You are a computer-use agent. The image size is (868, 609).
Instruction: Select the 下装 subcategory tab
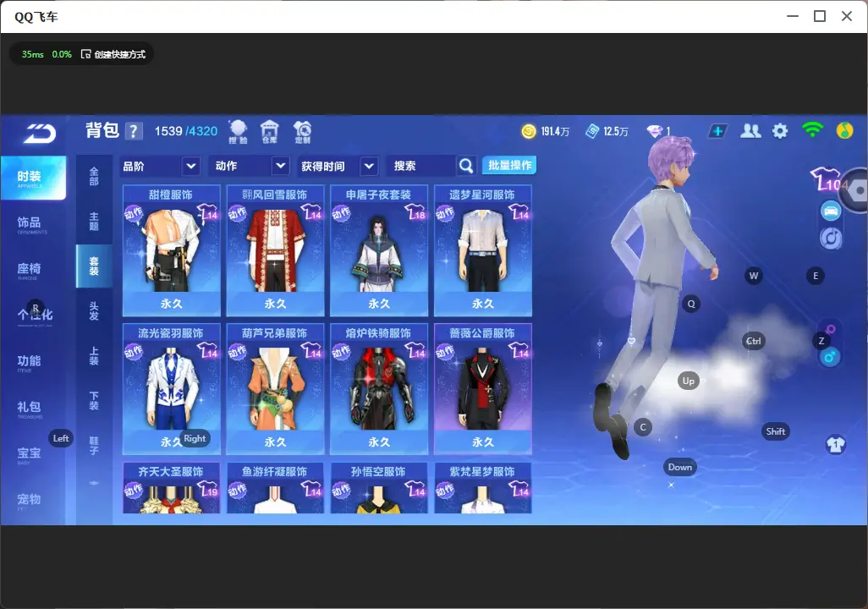coord(94,401)
